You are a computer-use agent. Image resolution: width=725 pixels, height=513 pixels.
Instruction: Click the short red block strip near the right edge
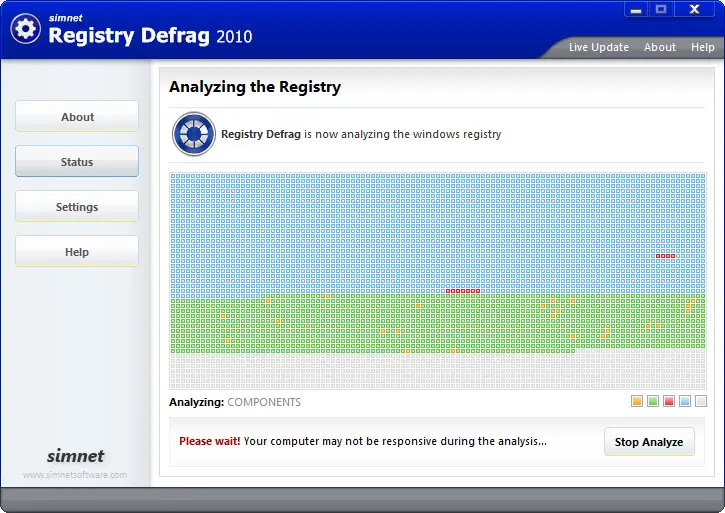coord(665,256)
